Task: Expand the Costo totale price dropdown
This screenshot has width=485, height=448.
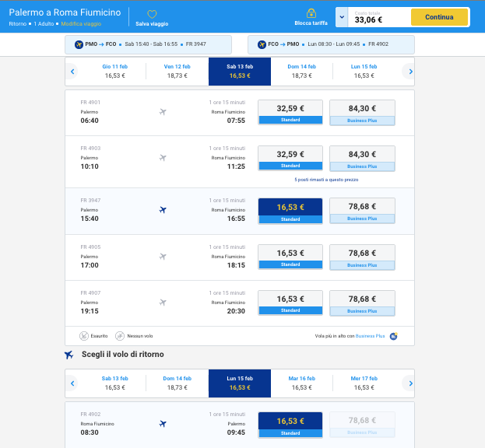Action: [342, 17]
